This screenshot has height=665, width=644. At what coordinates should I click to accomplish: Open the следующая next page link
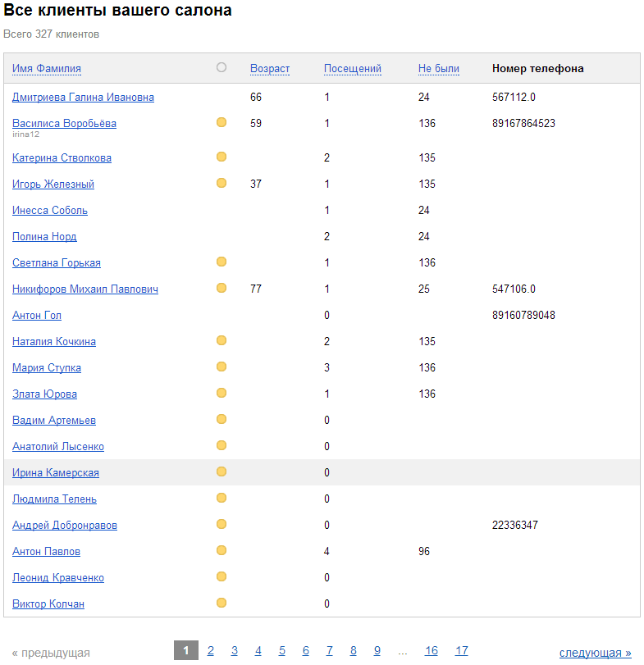(x=595, y=653)
